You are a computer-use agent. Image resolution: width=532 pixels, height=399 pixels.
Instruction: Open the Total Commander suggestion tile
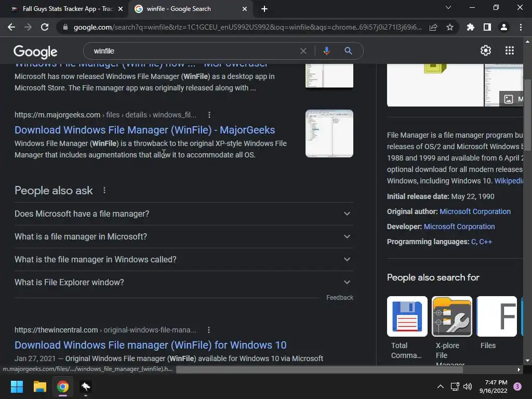(407, 327)
